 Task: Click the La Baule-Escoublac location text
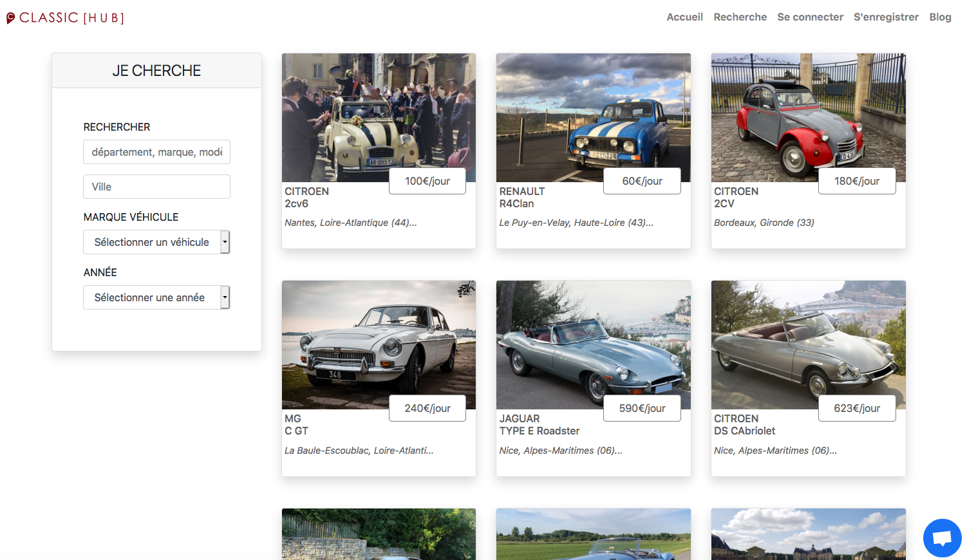pos(359,451)
